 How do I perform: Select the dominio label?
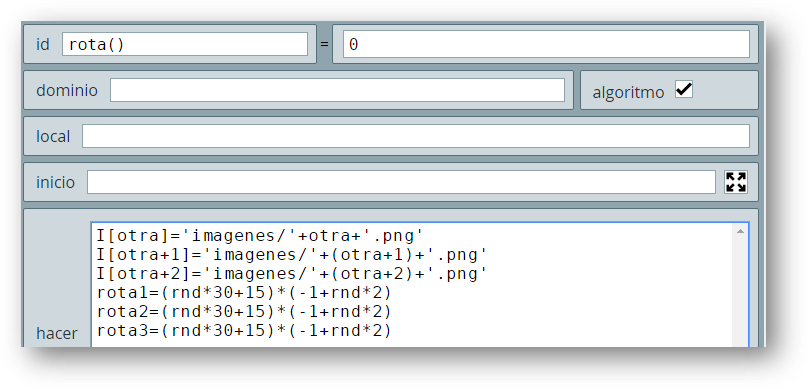[x=67, y=91]
